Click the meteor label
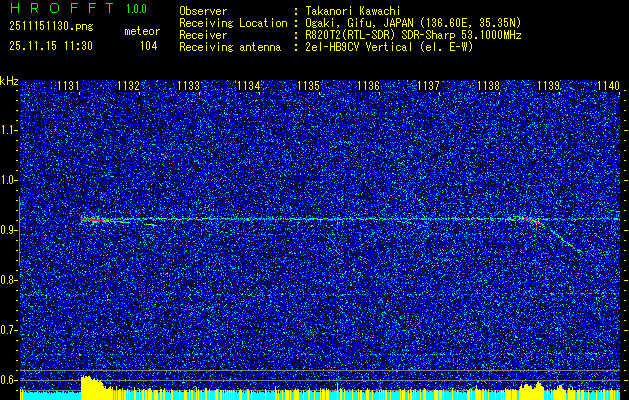The image size is (629, 400). click(x=142, y=31)
